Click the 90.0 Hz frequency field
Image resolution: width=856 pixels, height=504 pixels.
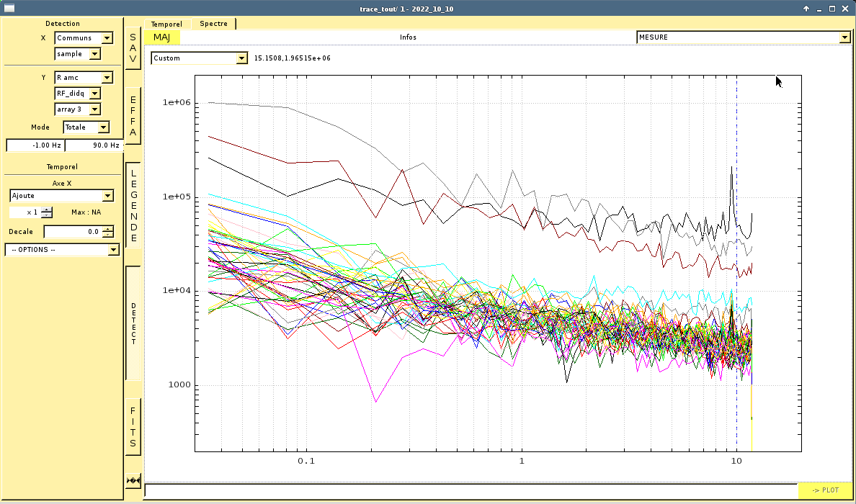point(94,145)
